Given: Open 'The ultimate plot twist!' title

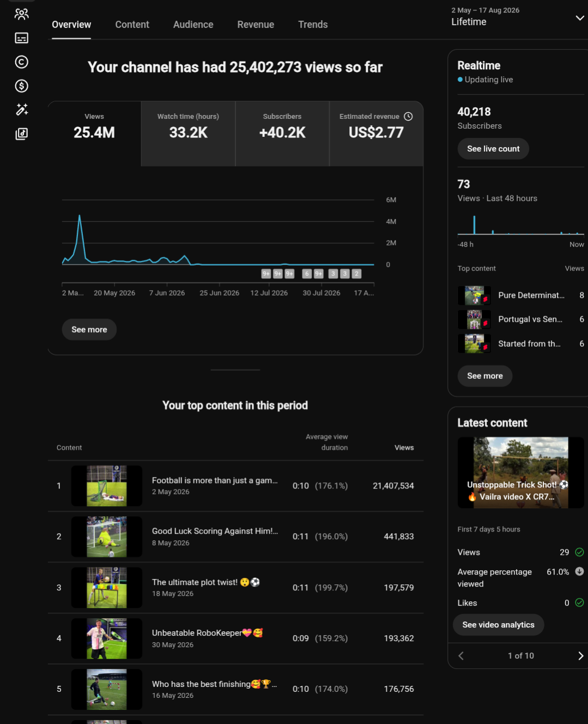Looking at the screenshot, I should [x=206, y=582].
